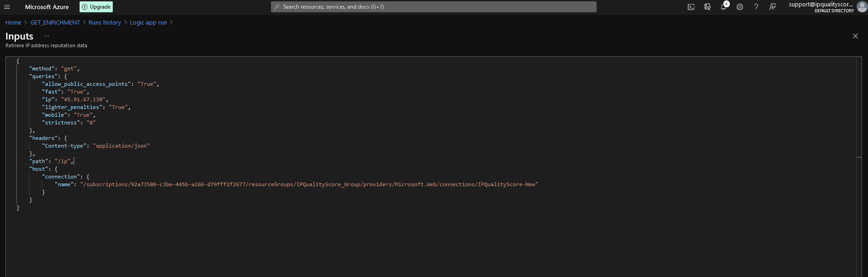
Task: Click the "mobile" query line
Action: [69, 115]
